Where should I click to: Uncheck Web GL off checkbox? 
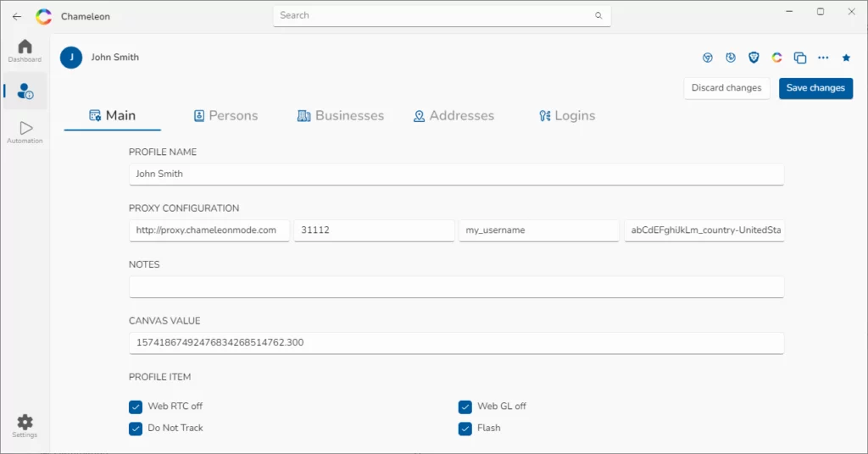click(465, 407)
